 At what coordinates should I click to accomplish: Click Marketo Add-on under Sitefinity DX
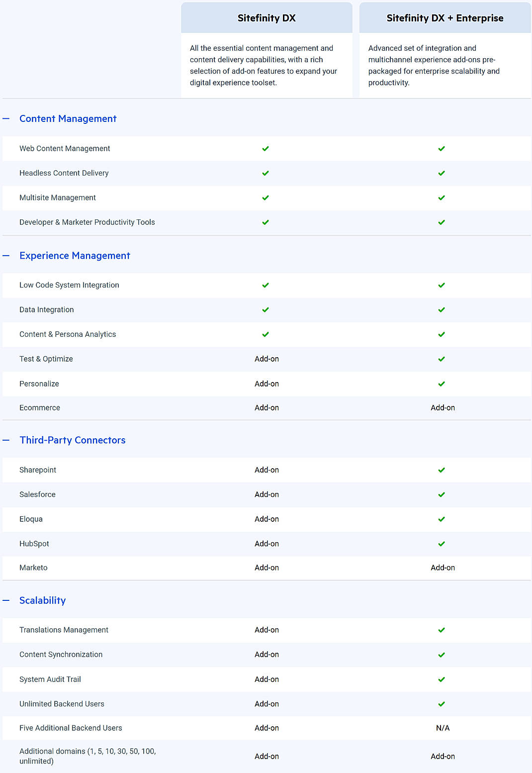[x=266, y=568]
